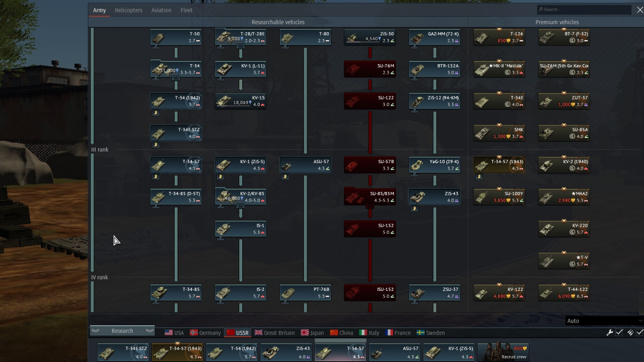This screenshot has width=644, height=362.
Task: Select premium SMK heavy tank
Action: [499, 133]
